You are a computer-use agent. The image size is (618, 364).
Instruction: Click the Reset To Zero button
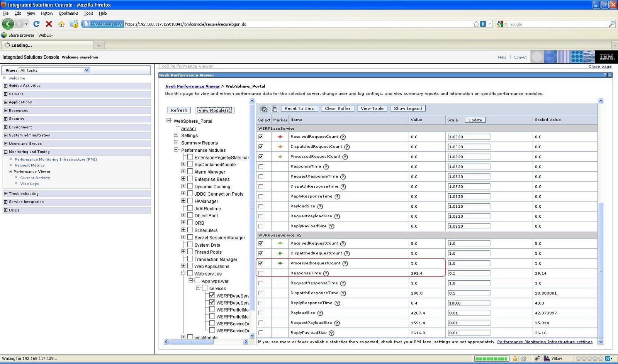pyautogui.click(x=299, y=108)
